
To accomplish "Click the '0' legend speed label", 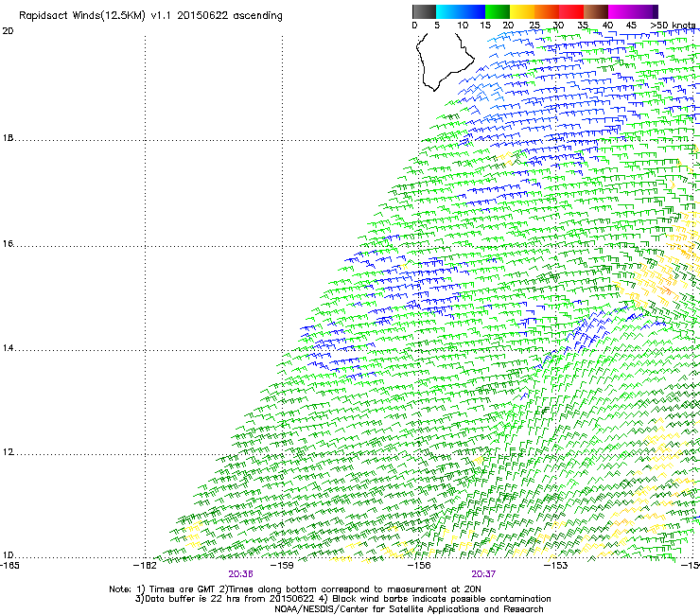I will [414, 26].
